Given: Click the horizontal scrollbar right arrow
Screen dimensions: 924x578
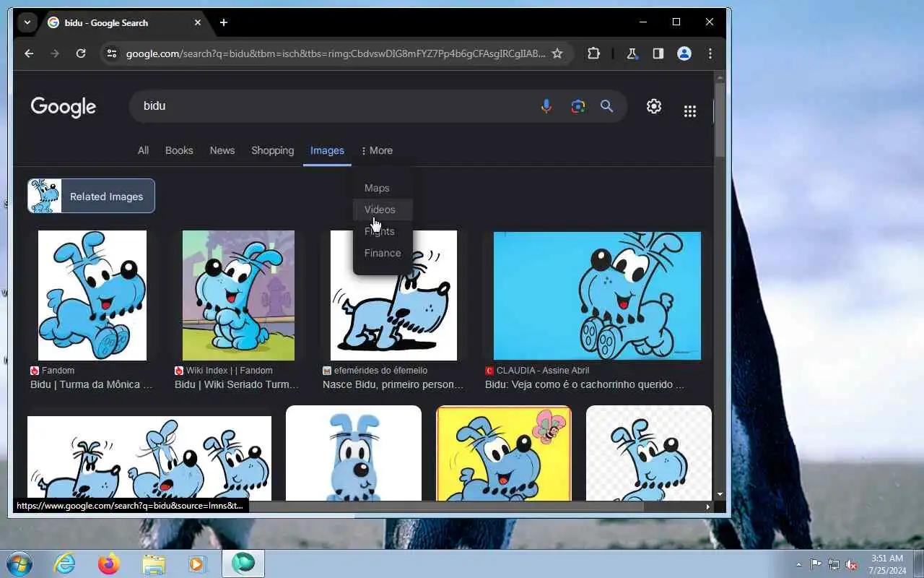Looking at the screenshot, I should 707,506.
